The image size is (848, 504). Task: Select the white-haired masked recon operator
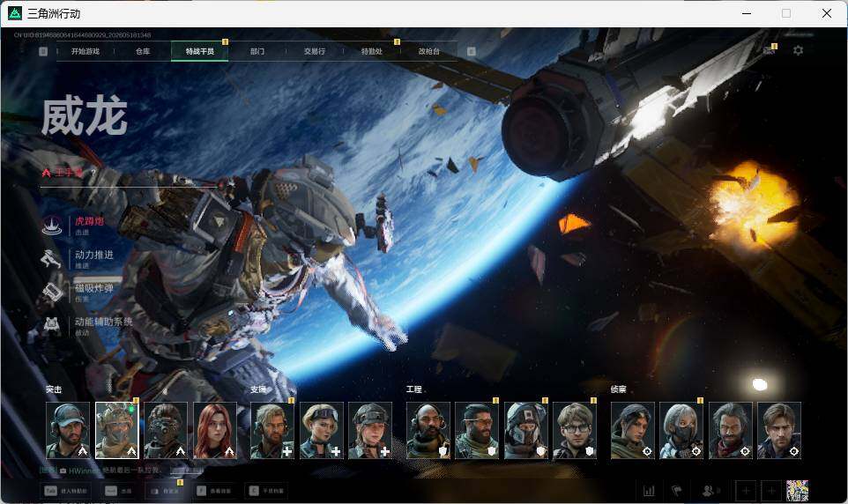coord(681,431)
